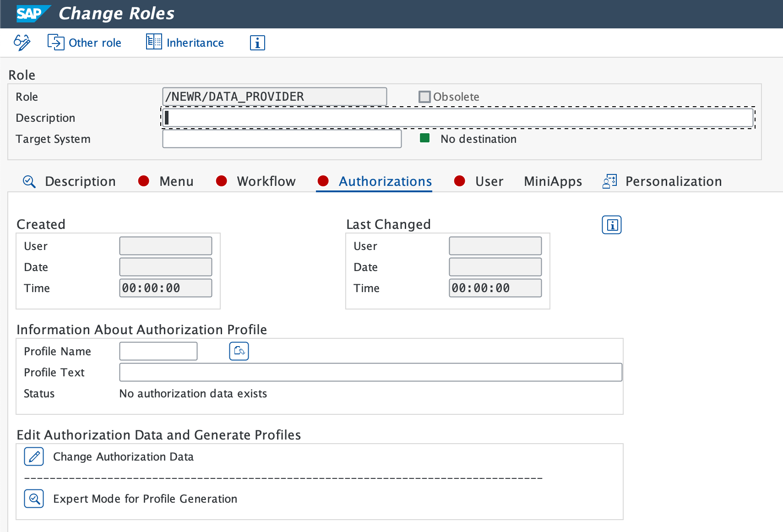Screen dimensions: 783x532
Task: Open another role using the Other role icon
Action: pos(55,42)
